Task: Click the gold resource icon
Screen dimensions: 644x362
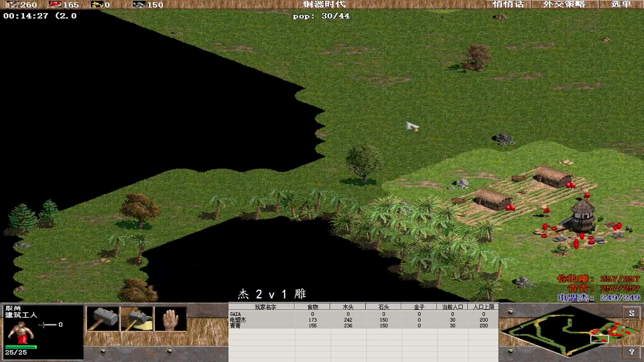Action: click(x=97, y=5)
